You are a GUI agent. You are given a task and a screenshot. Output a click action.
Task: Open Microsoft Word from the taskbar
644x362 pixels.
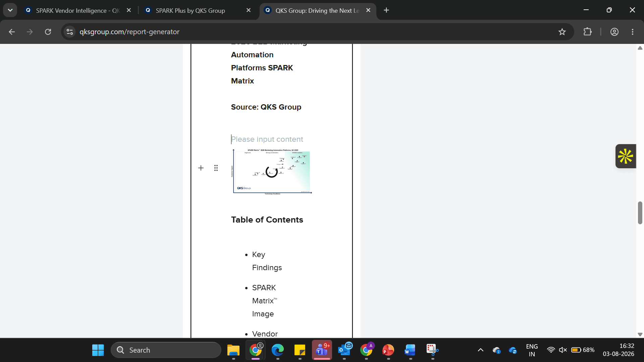(410, 350)
